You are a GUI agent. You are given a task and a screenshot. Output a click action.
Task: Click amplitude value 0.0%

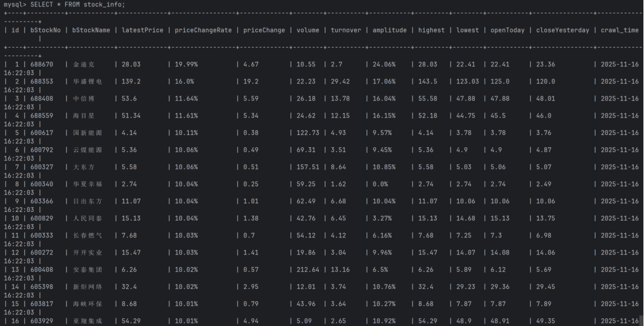(381, 184)
